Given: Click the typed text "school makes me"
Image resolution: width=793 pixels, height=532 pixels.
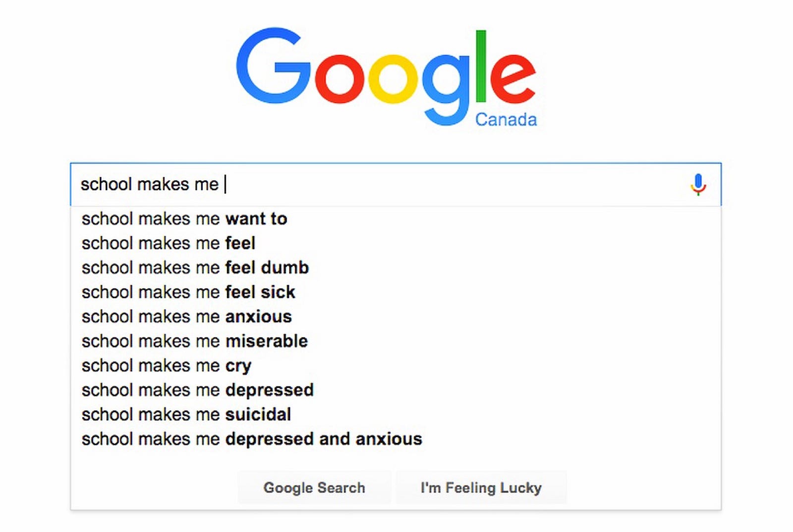Looking at the screenshot, I should 149,184.
